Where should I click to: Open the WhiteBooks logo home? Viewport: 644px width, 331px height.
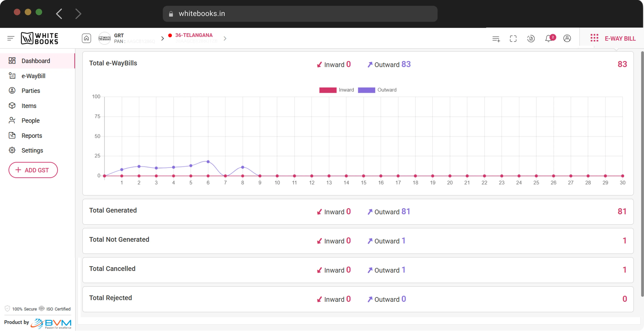coord(39,38)
